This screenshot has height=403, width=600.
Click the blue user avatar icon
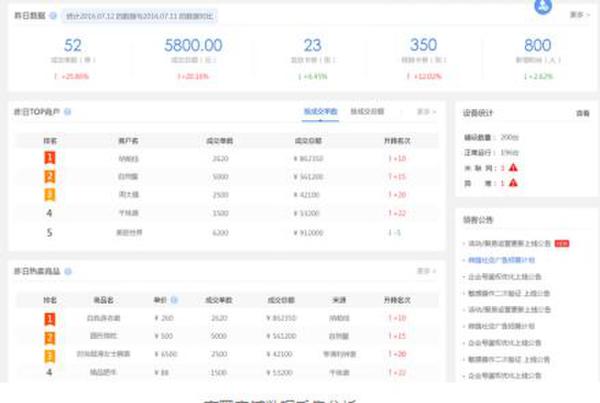coord(543,6)
